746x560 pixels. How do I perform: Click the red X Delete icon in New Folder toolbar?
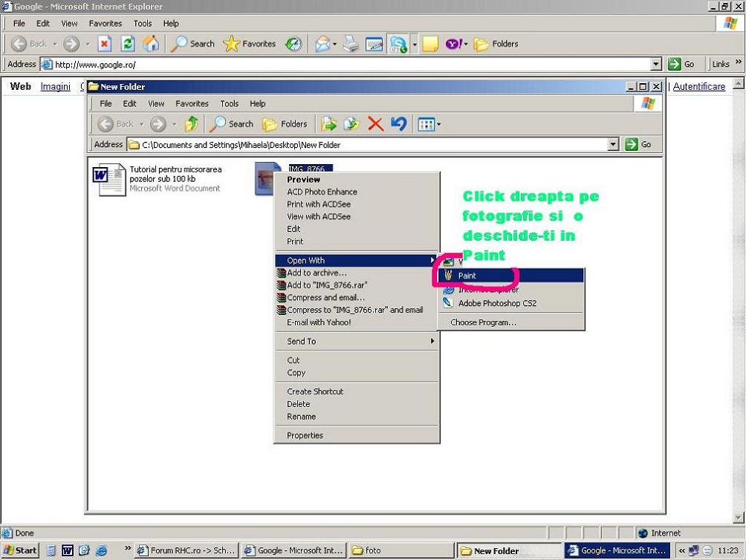point(375,124)
